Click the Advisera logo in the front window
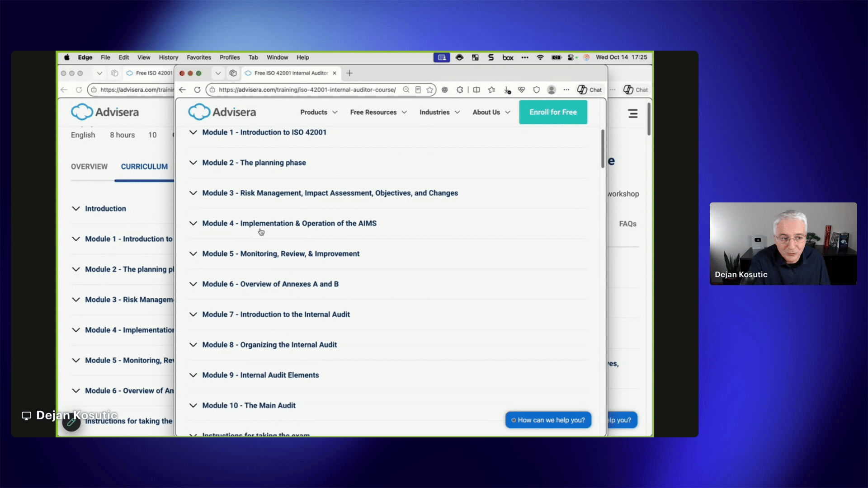 222,112
